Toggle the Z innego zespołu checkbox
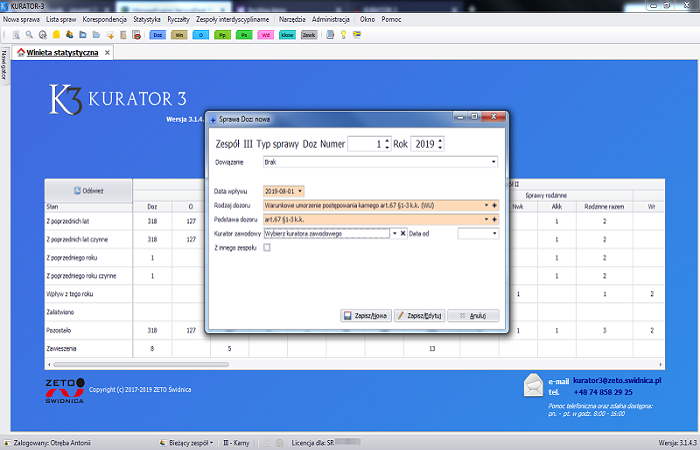Viewport: 700px width, 450px height. pyautogui.click(x=267, y=247)
